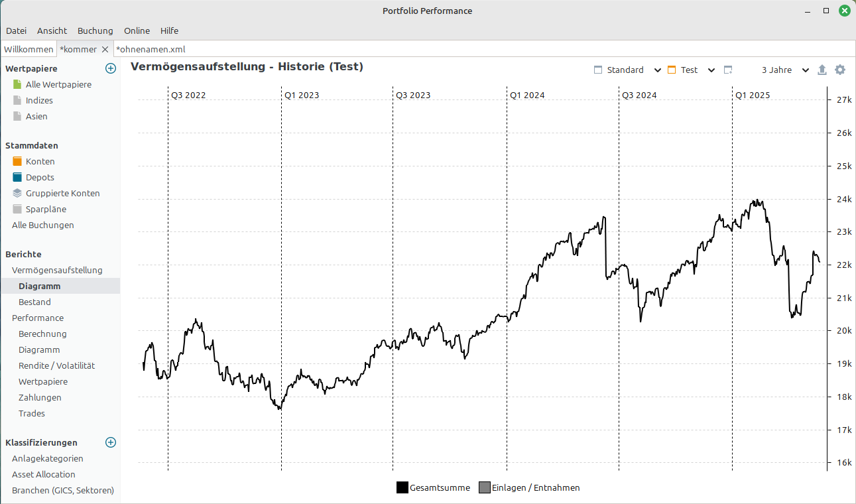Click the export diagram upload icon
This screenshot has width=856, height=504.
pyautogui.click(x=822, y=70)
